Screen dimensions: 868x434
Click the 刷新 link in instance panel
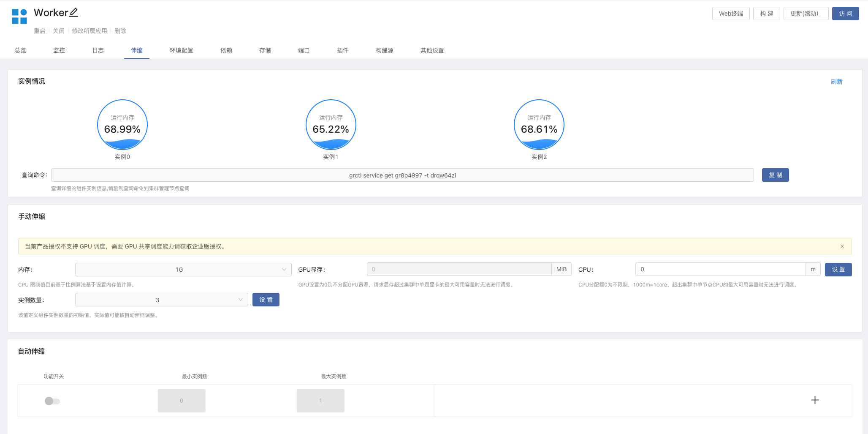836,82
